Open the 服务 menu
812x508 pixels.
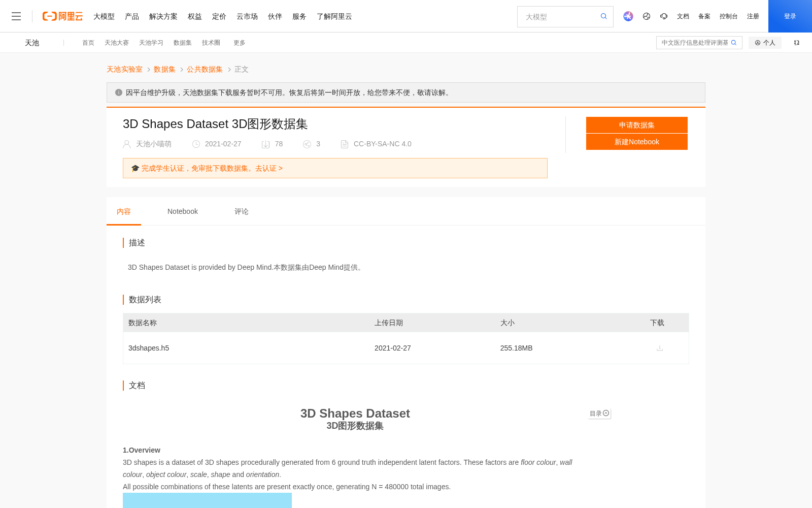click(299, 16)
